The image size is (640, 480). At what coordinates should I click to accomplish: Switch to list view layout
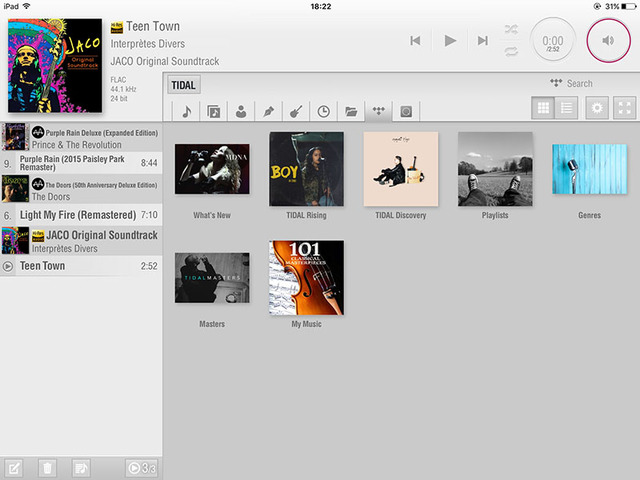[x=567, y=108]
